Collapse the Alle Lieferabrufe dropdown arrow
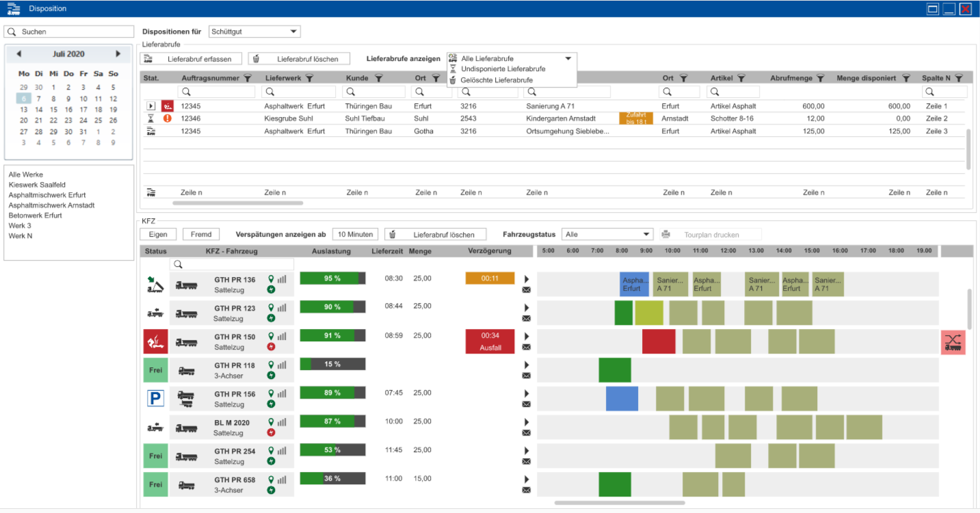 click(568, 59)
